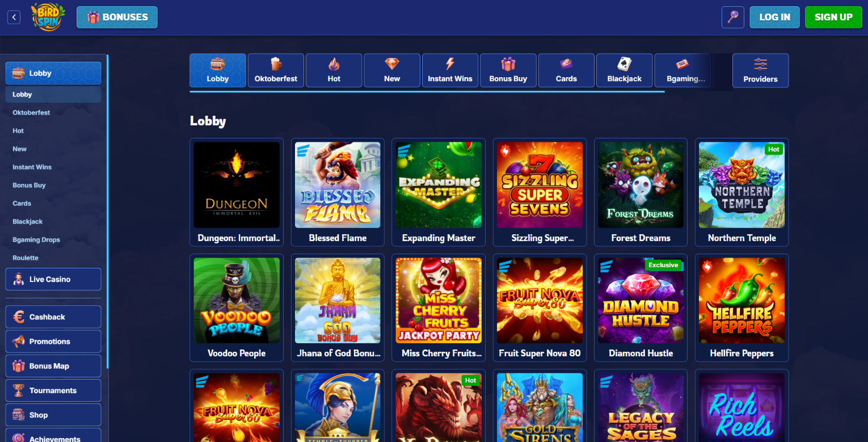
Task: Click the Achievements target icon
Action: click(19, 437)
